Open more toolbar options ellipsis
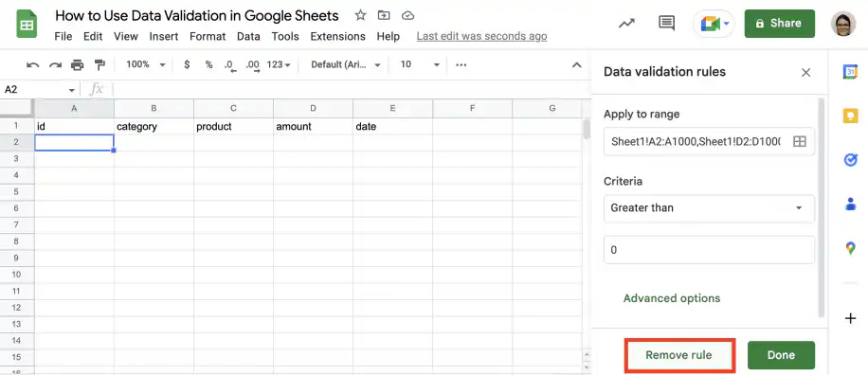The width and height of the screenshot is (868, 375). [461, 64]
